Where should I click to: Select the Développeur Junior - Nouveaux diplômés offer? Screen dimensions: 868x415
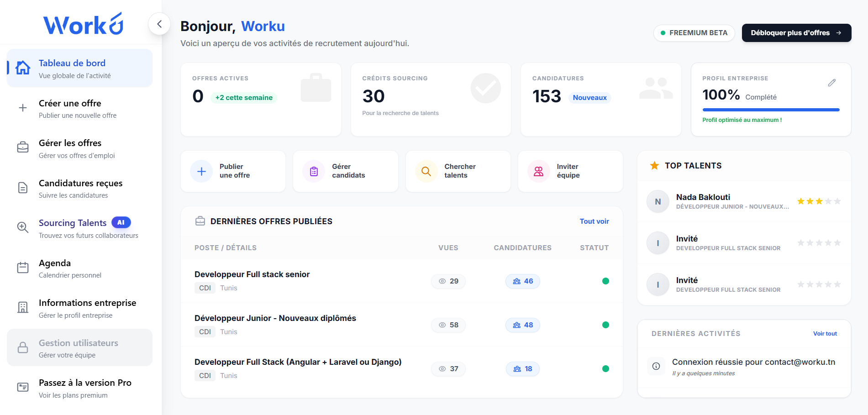tap(275, 318)
